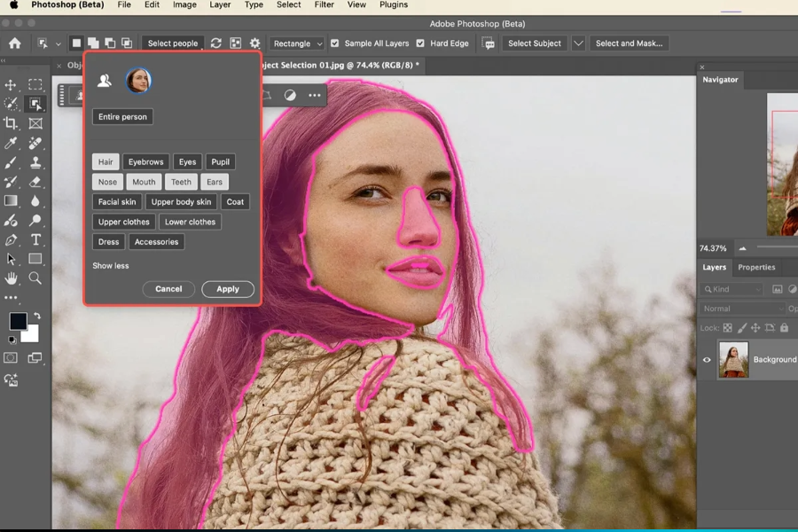Open Select and Mask workspace
This screenshot has width=798, height=532.
tap(630, 43)
